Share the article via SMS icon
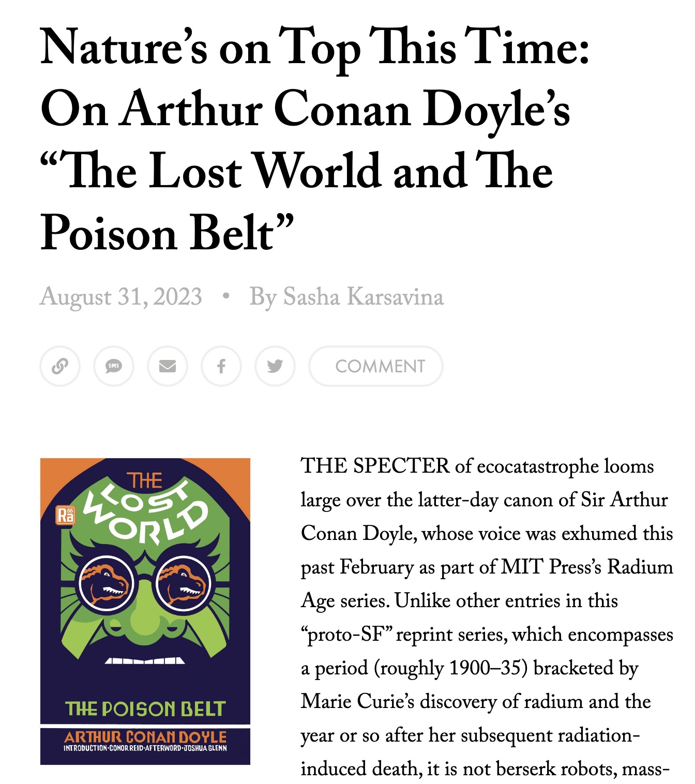 114,366
